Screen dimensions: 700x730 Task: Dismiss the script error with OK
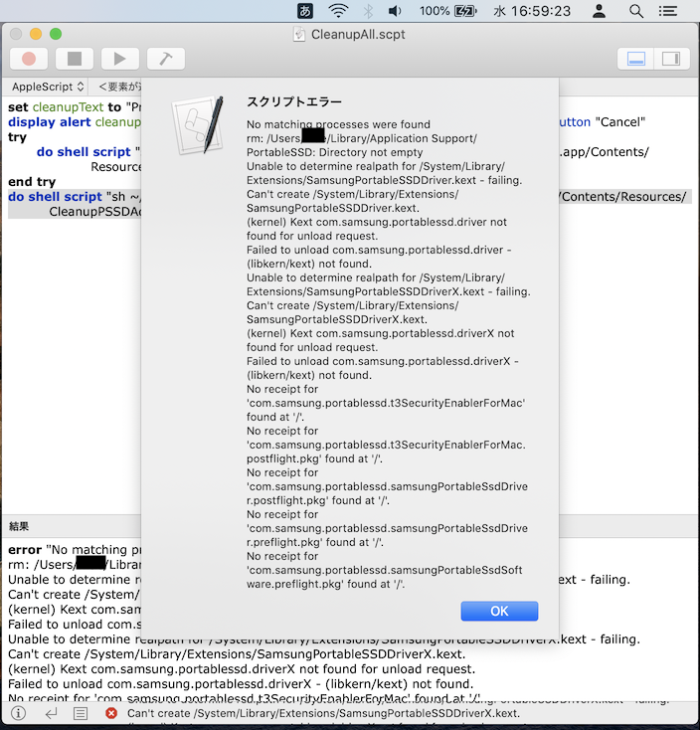pos(499,611)
